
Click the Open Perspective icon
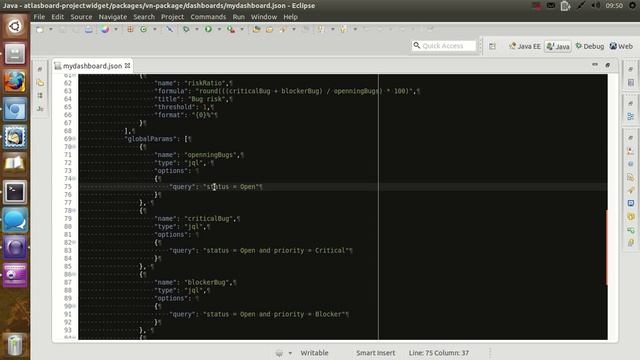point(492,46)
